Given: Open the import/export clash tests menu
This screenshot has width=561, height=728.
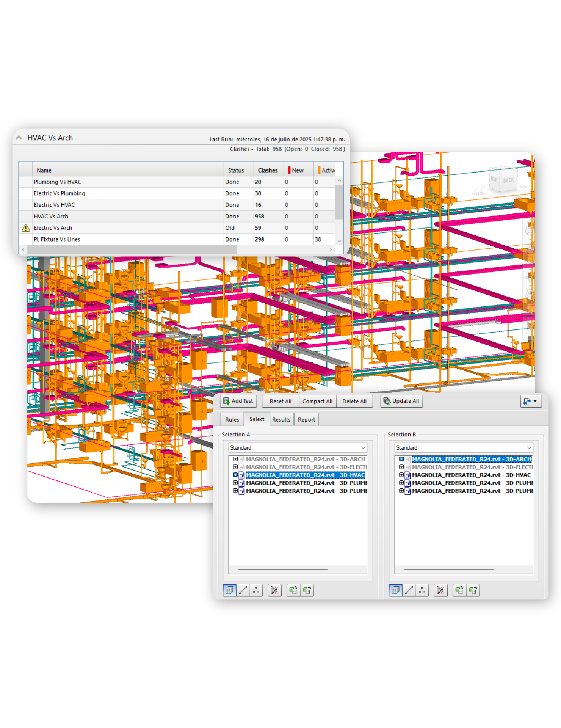Looking at the screenshot, I should 531,401.
